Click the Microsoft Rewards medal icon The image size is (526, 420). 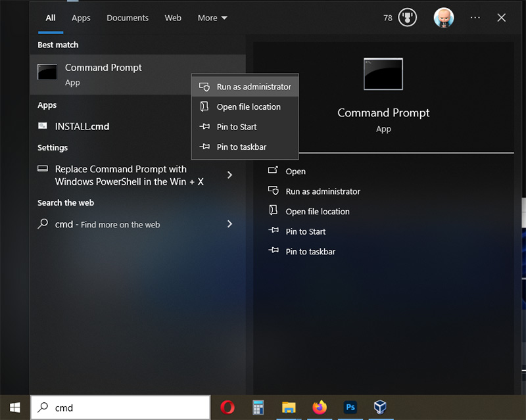tap(406, 18)
